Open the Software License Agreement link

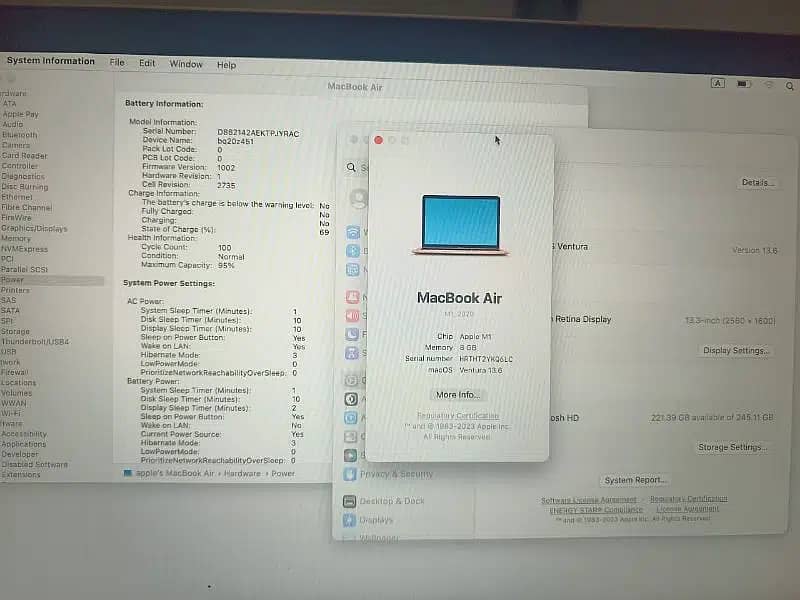(588, 500)
